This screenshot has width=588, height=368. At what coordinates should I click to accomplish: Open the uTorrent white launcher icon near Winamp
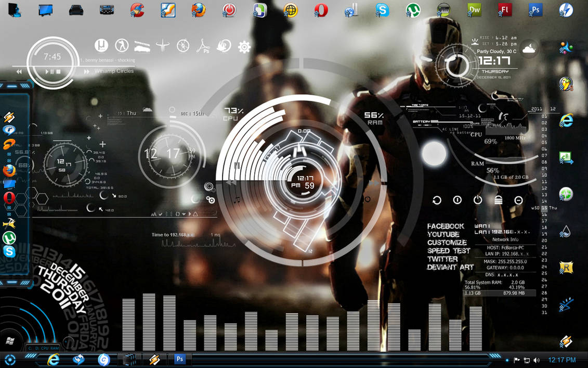point(101,46)
